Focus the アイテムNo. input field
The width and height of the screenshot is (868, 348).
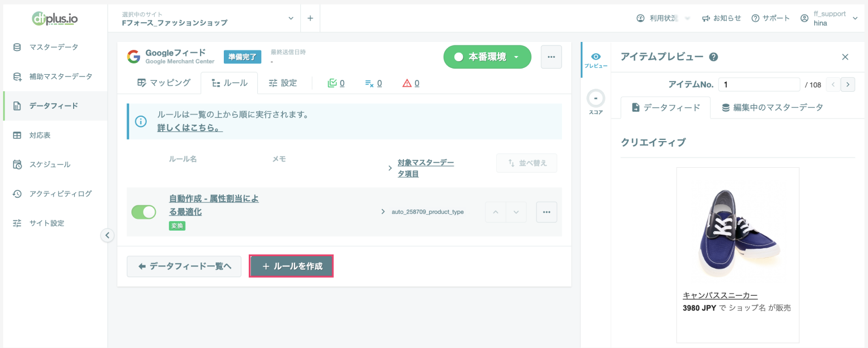[759, 84]
